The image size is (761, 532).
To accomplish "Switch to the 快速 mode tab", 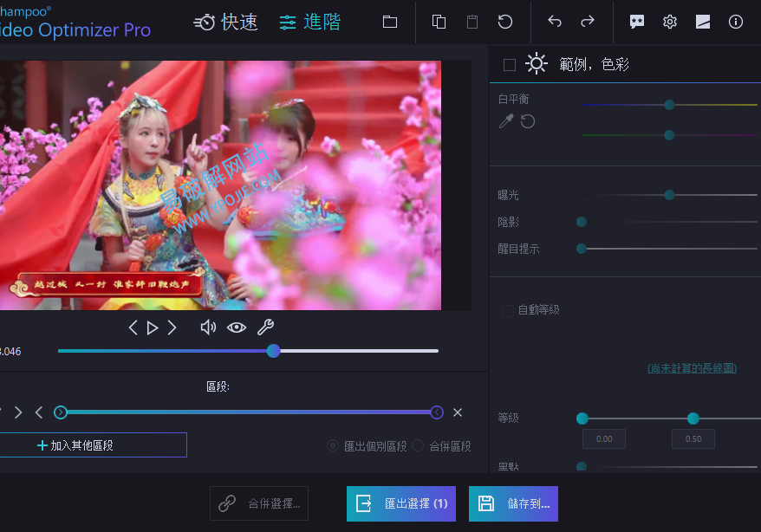I will 225,23.
